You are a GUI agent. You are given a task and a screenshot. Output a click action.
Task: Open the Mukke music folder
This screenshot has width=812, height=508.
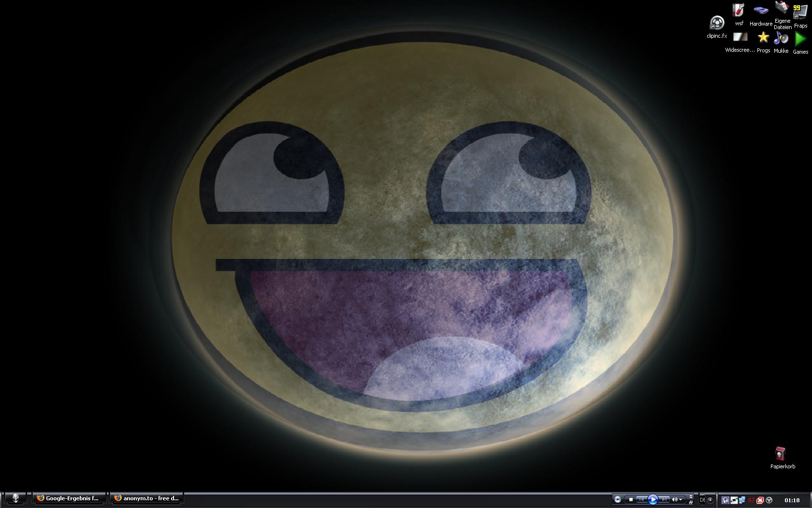coord(781,38)
